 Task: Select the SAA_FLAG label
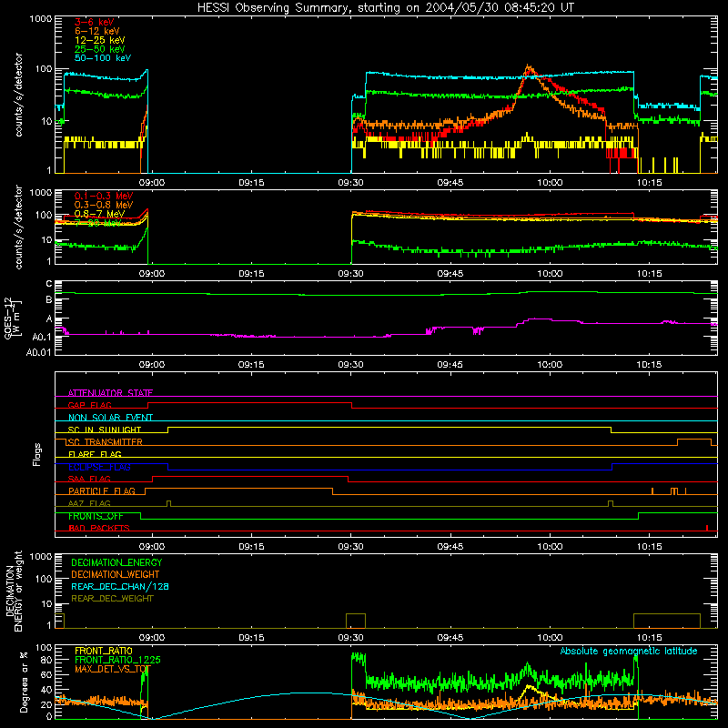[x=89, y=479]
